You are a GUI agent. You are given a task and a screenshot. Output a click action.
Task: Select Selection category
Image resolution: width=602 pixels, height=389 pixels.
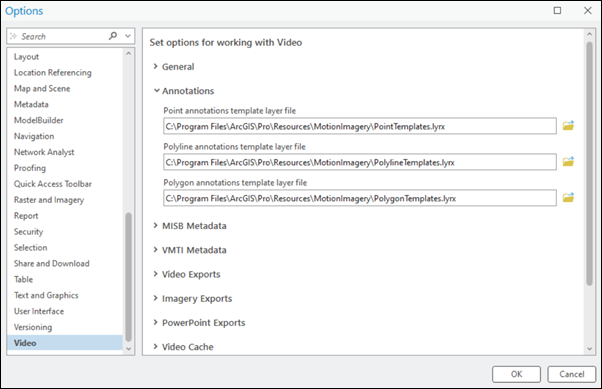pyautogui.click(x=65, y=247)
